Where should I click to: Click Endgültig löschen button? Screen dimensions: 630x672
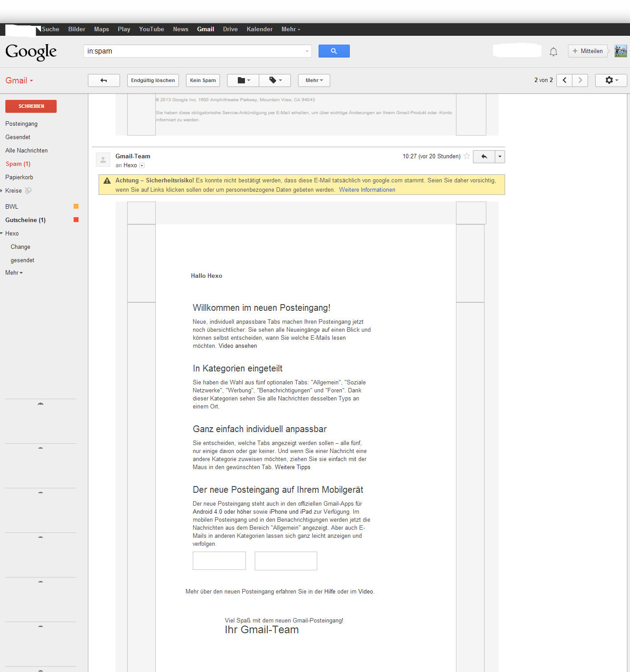tap(153, 80)
